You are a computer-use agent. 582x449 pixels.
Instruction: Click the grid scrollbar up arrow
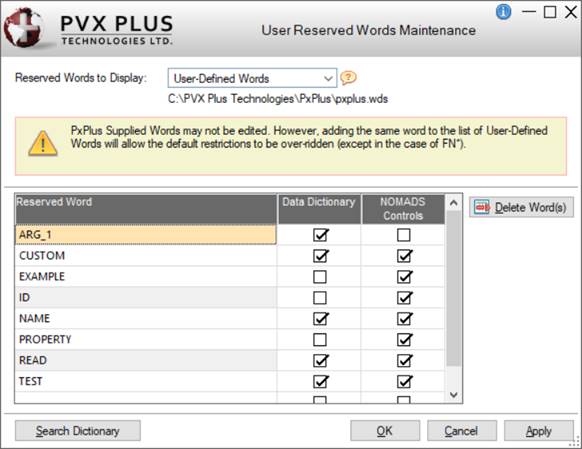(x=453, y=203)
